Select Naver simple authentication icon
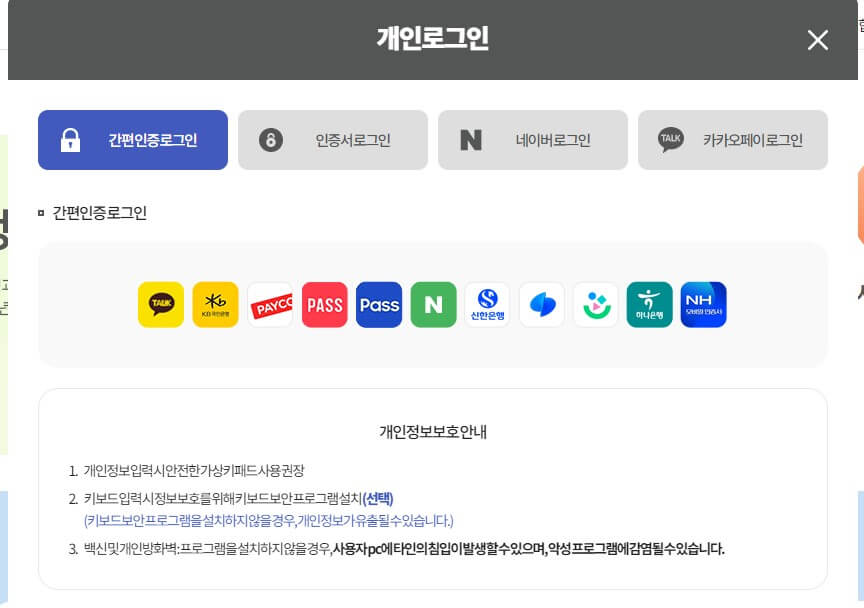Image resolution: width=864 pixels, height=608 pixels. click(433, 305)
